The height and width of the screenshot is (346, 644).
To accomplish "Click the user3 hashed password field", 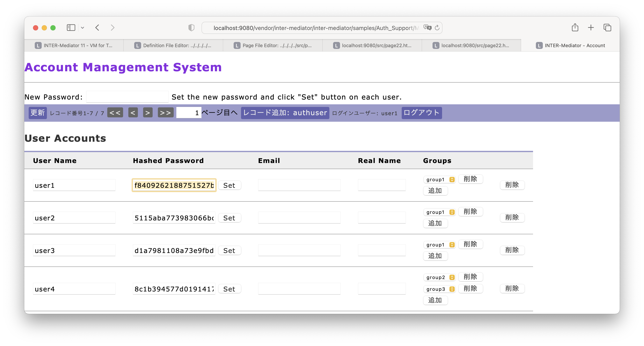I will [174, 250].
